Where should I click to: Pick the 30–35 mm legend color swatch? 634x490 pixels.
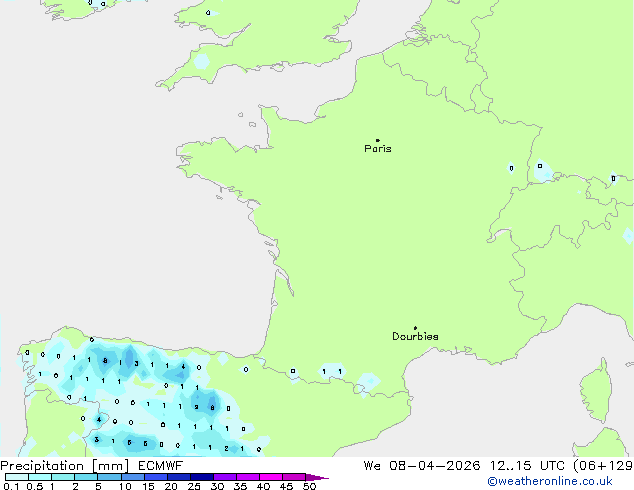tap(225, 477)
